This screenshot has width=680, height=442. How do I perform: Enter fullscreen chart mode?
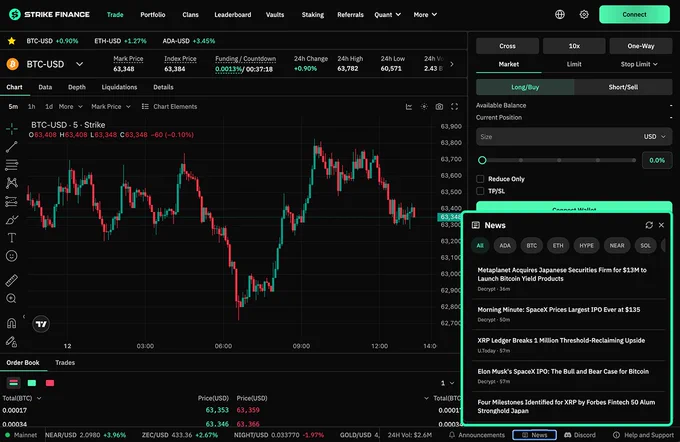[x=454, y=107]
